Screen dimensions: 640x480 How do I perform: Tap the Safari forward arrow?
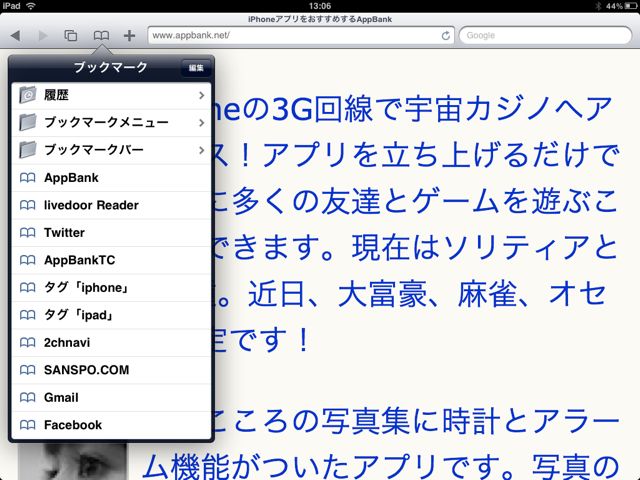(42, 36)
